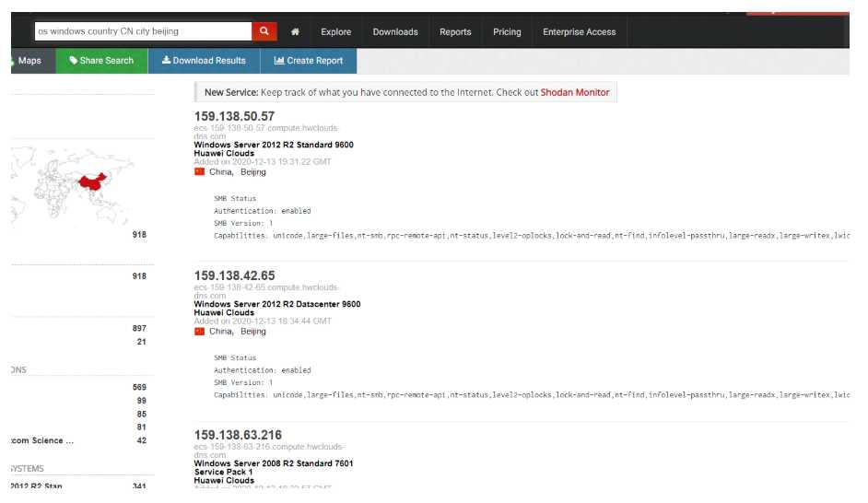
Task: Click Huawei Clouds under 159.138.42.65
Action: (x=224, y=312)
